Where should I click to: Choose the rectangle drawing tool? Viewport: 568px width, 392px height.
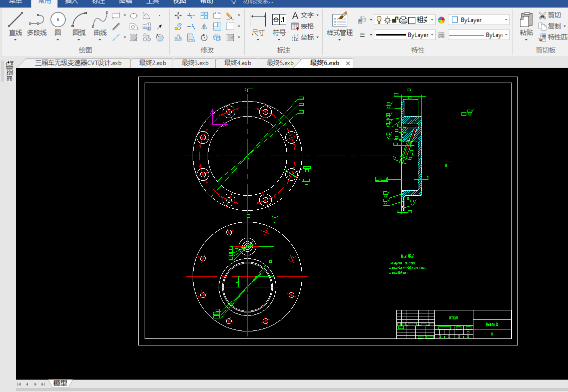click(116, 16)
